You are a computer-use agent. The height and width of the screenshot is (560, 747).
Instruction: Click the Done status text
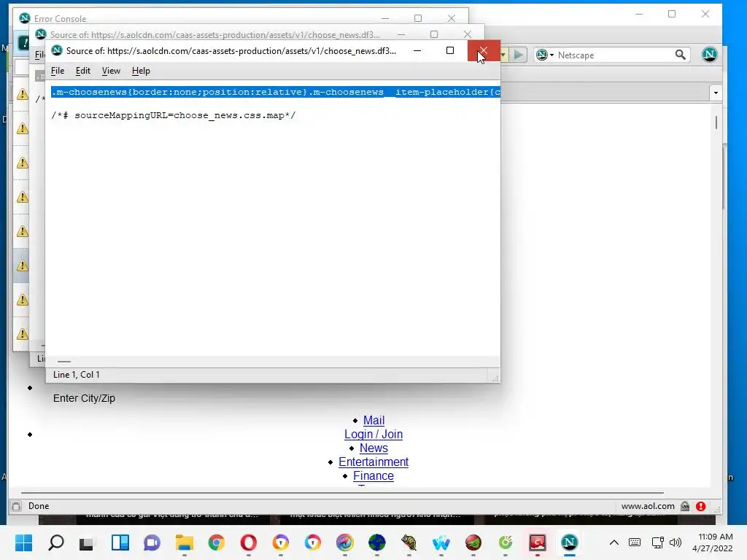(x=39, y=506)
